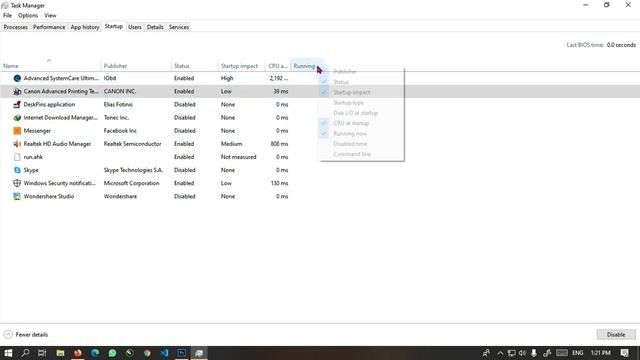Open File Explorer from taskbar
This screenshot has height=360, width=640.
pyautogui.click(x=60, y=353)
